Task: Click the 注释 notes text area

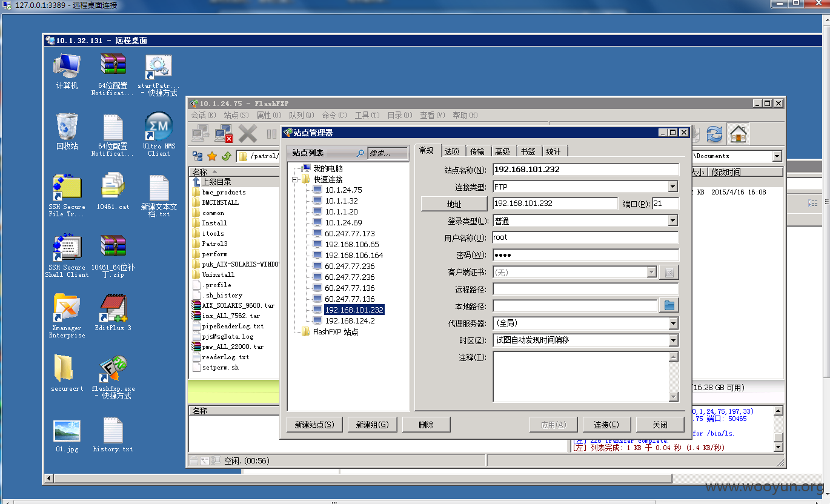Action: 581,376
